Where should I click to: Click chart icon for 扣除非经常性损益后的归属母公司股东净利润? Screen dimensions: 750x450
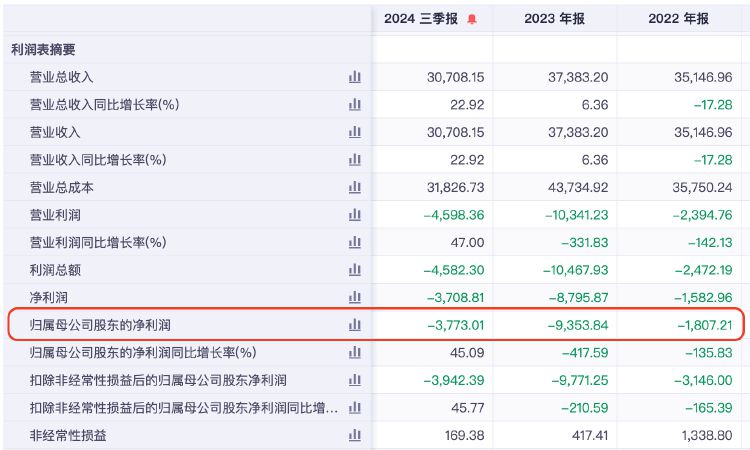pyautogui.click(x=354, y=380)
